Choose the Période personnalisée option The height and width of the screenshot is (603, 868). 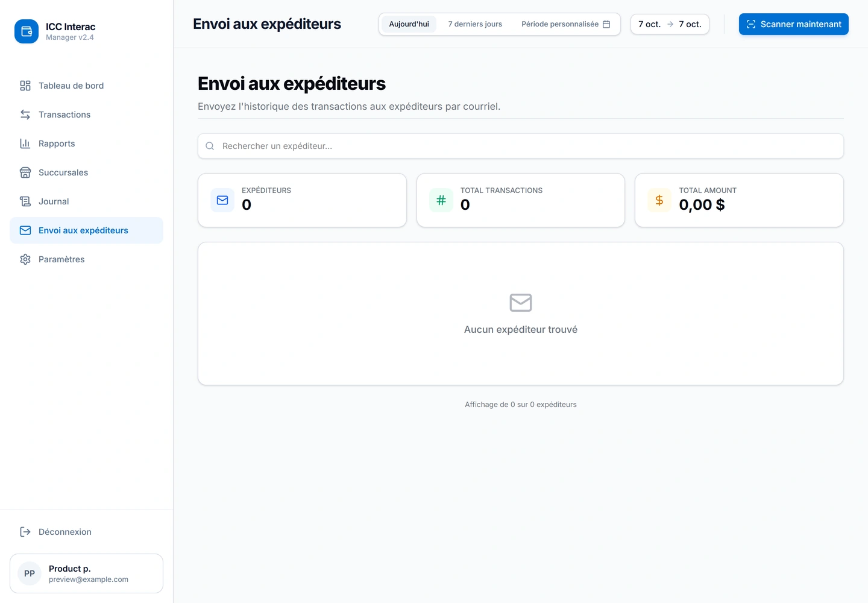point(565,24)
